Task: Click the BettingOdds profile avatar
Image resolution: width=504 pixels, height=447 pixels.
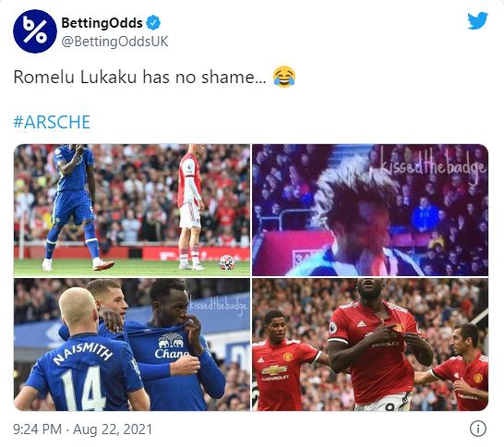Action: 35,31
